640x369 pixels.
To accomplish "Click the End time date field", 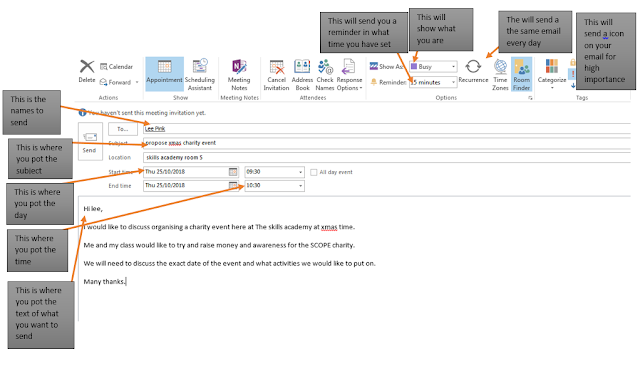I will [x=186, y=185].
